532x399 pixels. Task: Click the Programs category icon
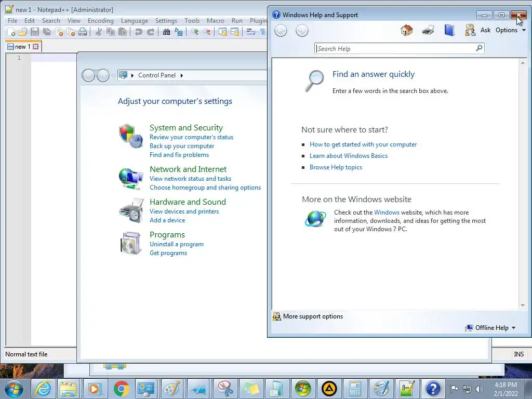(x=130, y=243)
